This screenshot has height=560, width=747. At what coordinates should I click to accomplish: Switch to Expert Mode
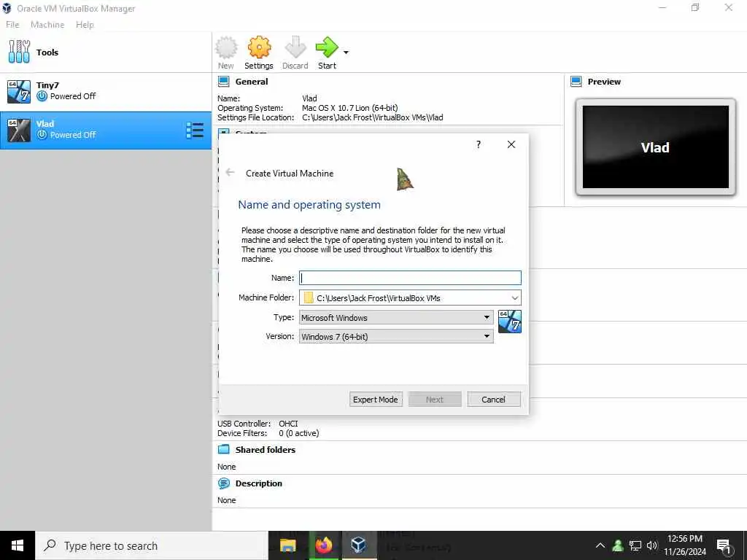(x=376, y=400)
